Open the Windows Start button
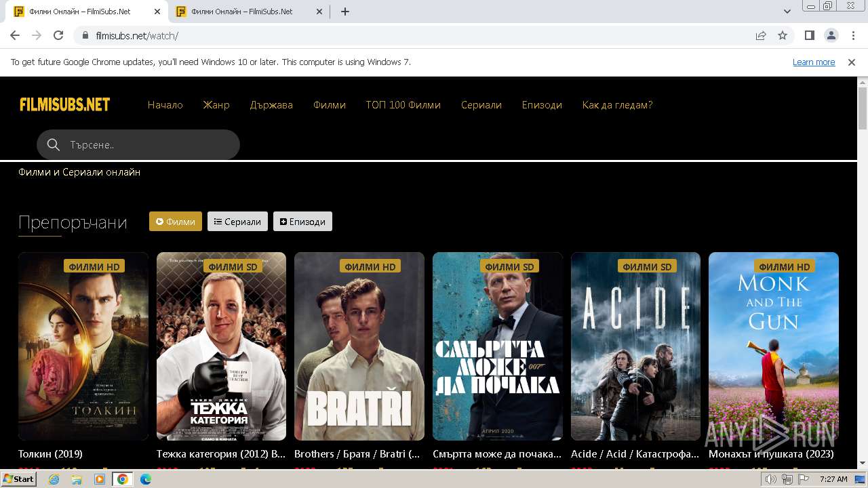The width and height of the screenshot is (868, 488). point(19,479)
